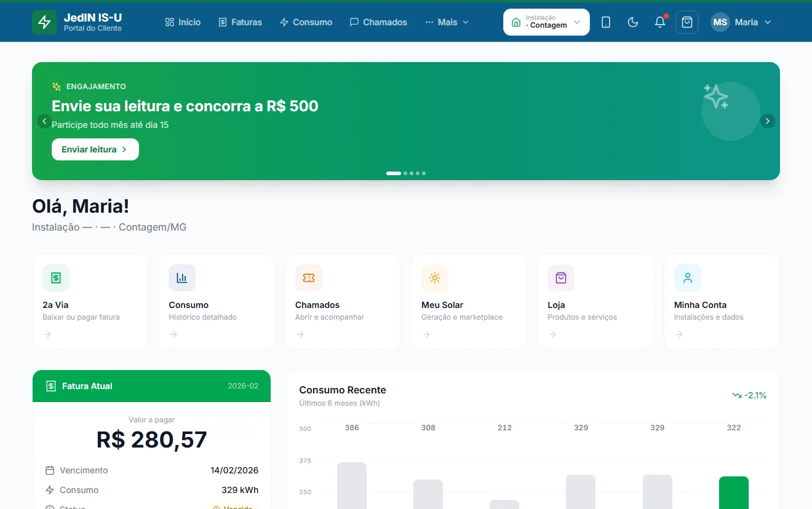Go to next banner slide
812x509 pixels.
(x=767, y=121)
